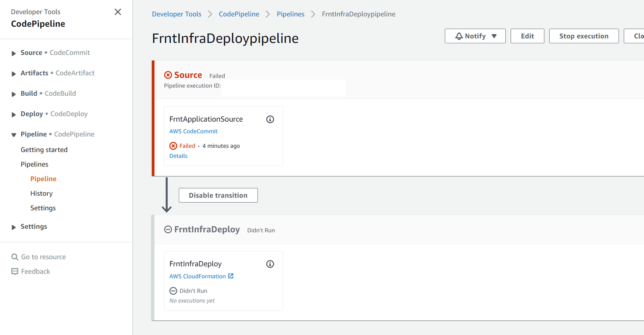The image size is (644, 335).
Task: Click the Feedback icon in the sidebar
Action: (15, 271)
